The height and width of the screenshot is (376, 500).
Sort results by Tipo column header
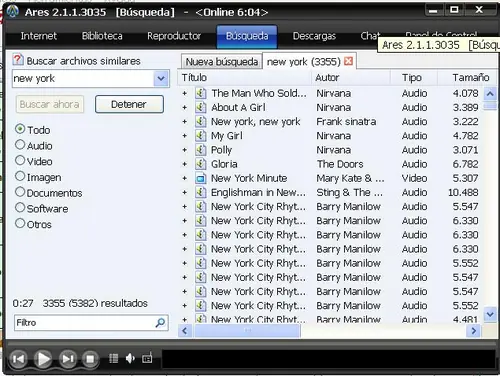(413, 78)
